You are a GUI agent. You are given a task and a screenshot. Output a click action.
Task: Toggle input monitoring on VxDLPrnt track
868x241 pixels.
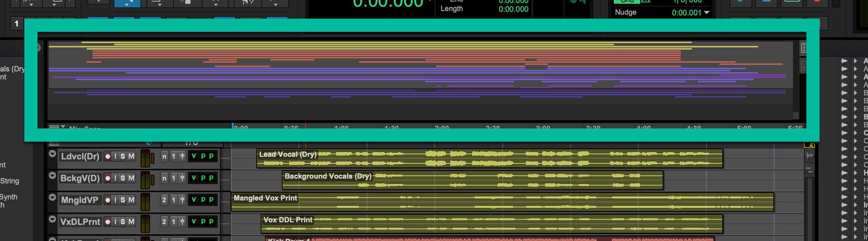[x=114, y=221]
